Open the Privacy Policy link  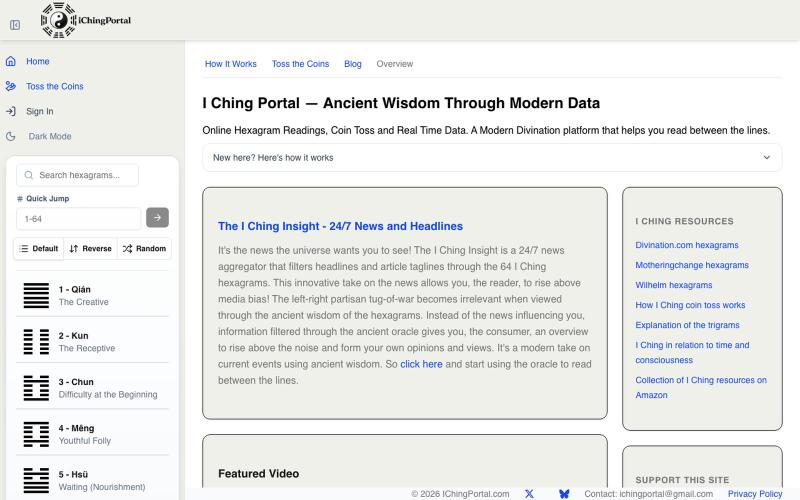click(755, 493)
